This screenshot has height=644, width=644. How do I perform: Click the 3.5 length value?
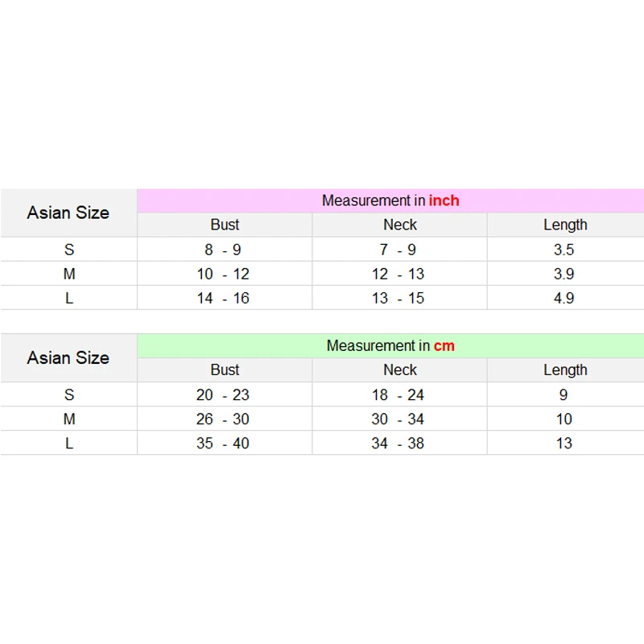563,250
